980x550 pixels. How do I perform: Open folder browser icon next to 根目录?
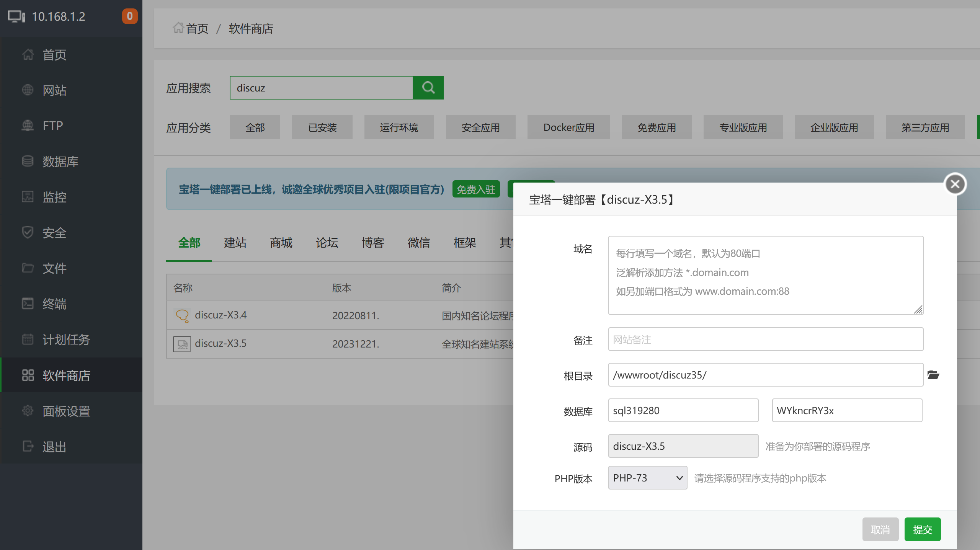coord(933,375)
